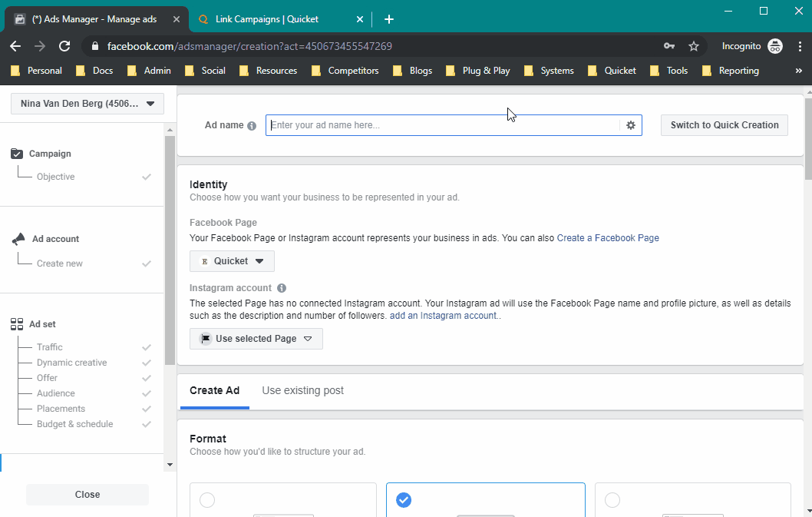Open the Use selected Page dropdown
This screenshot has width=812, height=517.
(x=256, y=339)
